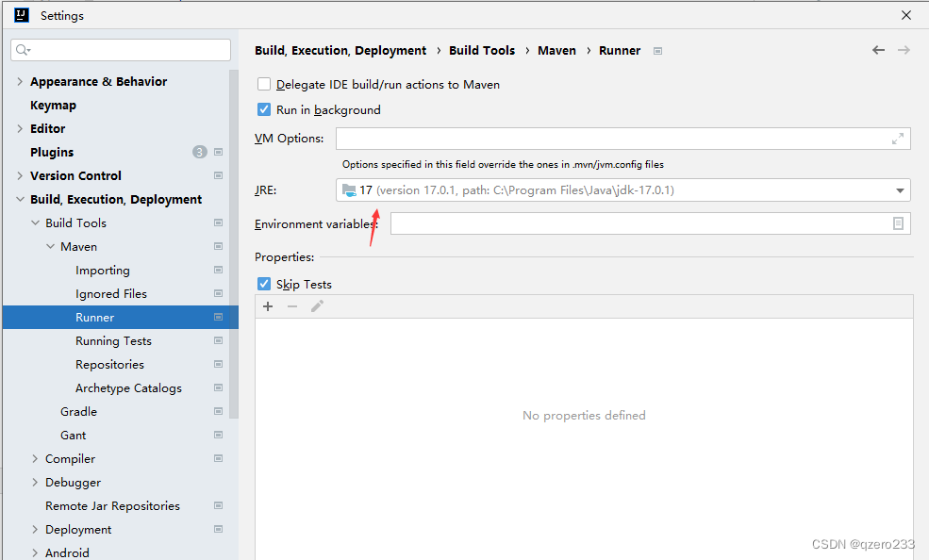Screen dimensions: 929x560
Task: Select Keymap in settings tree
Action: [54, 106]
